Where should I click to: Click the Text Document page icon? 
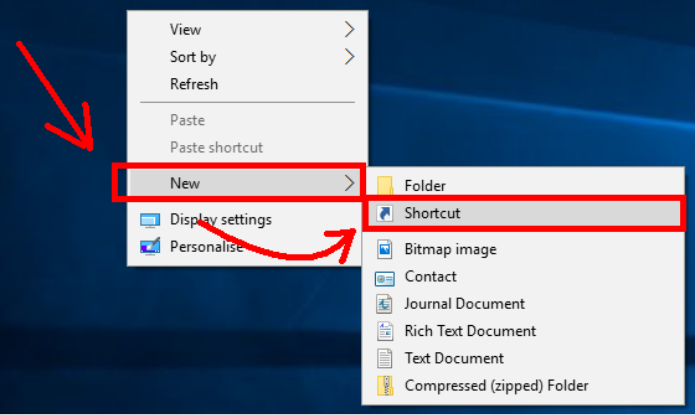(x=385, y=358)
